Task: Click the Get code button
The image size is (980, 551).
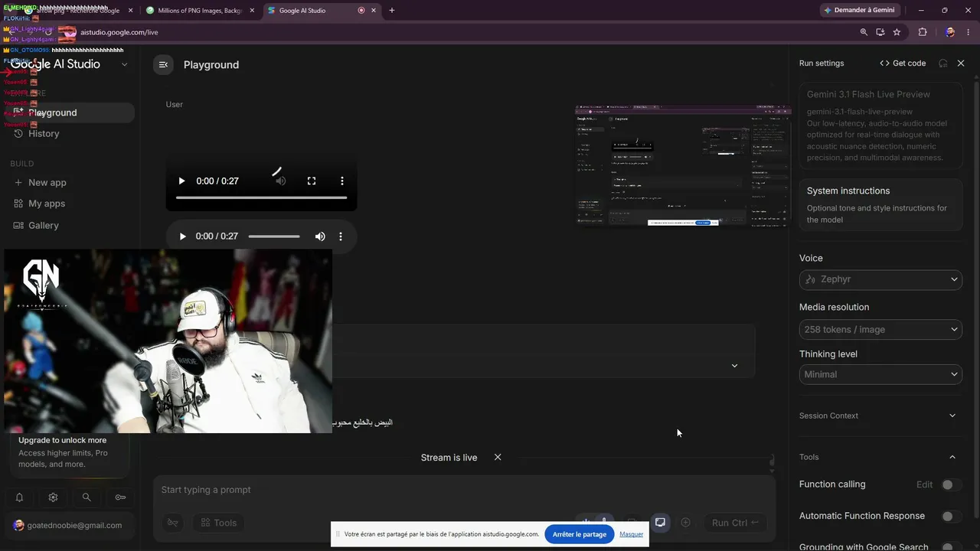Action: (903, 64)
